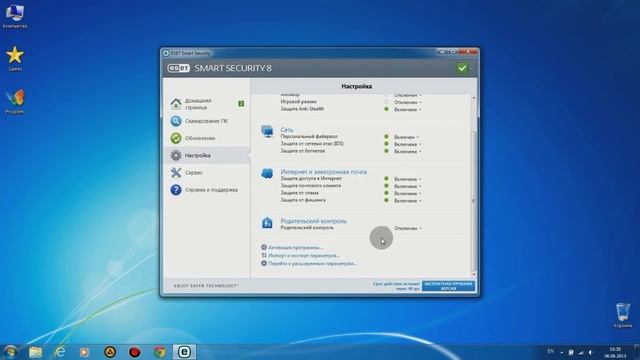This screenshot has height=360, width=640.
Task: Open the Отключен dropdown for Игровой режим
Action: (x=408, y=102)
